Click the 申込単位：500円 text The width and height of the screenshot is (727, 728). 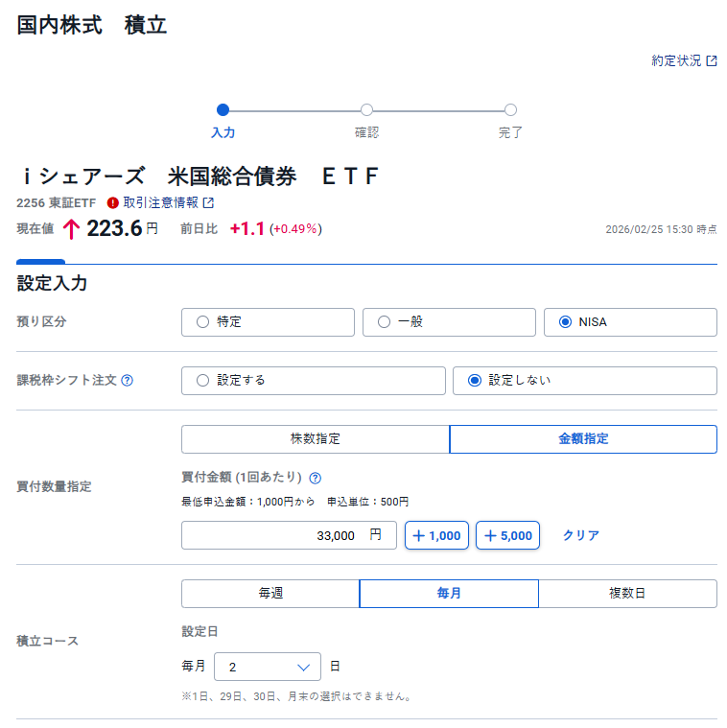tap(367, 502)
